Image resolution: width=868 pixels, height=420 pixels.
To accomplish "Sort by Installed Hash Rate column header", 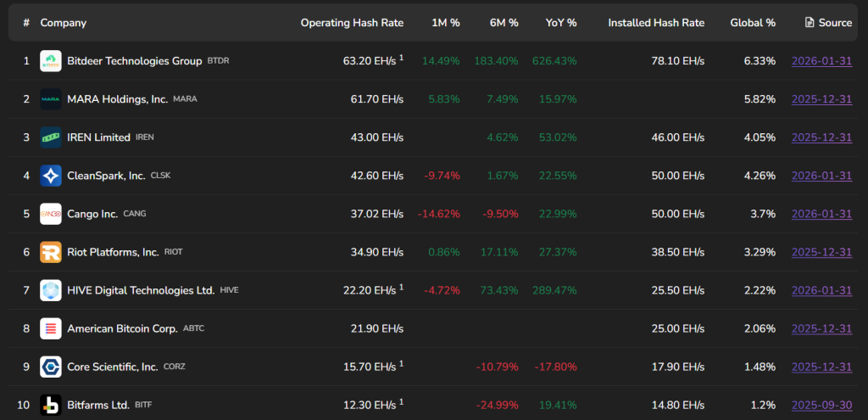I will click(655, 23).
